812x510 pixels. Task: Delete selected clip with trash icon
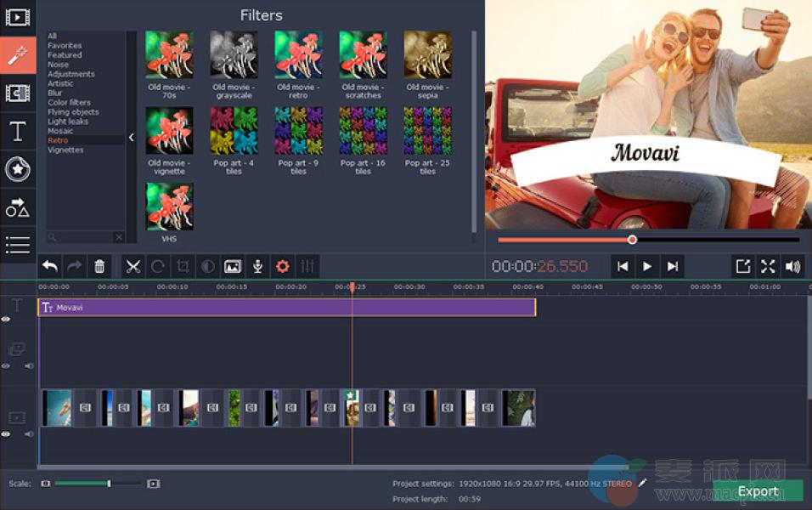(99, 266)
